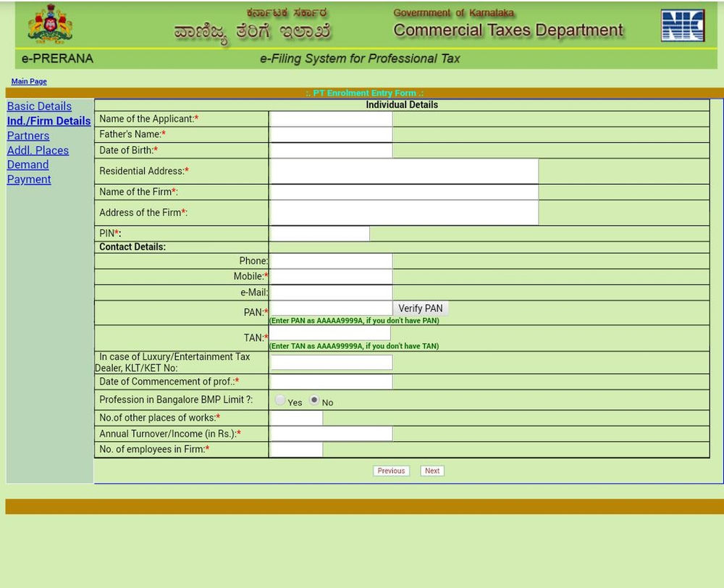
Task: Open the Main Page link
Action: [28, 81]
